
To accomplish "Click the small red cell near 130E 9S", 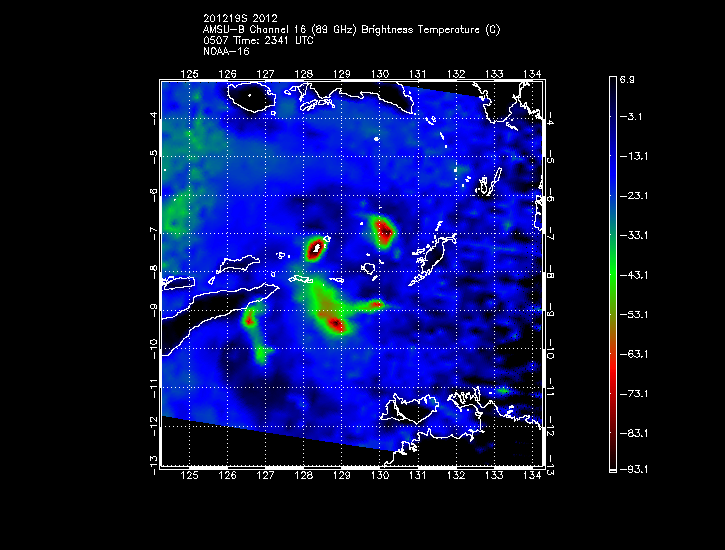I will [x=377, y=304].
